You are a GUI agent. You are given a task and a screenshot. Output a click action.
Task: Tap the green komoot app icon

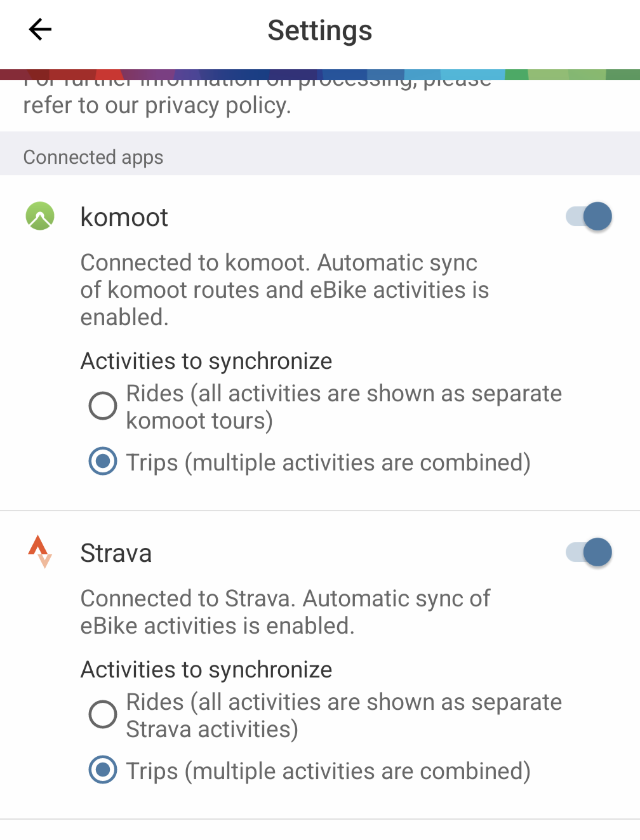pyautogui.click(x=40, y=217)
